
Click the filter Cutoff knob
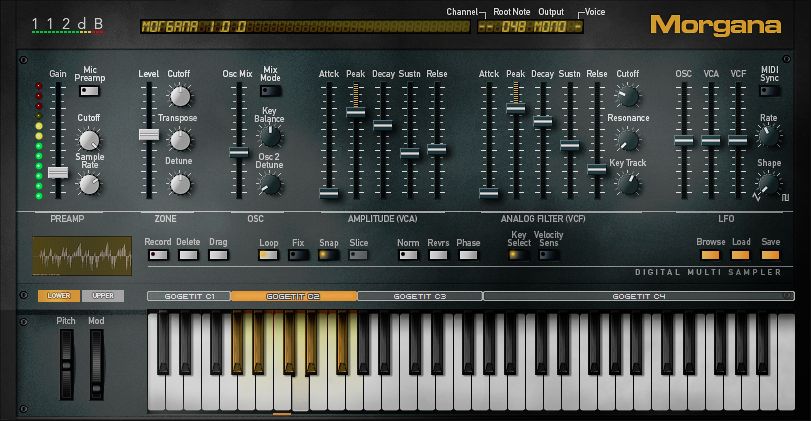[x=628, y=96]
